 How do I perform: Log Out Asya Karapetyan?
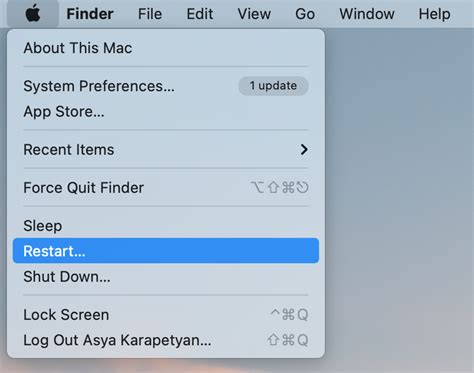click(x=166, y=340)
